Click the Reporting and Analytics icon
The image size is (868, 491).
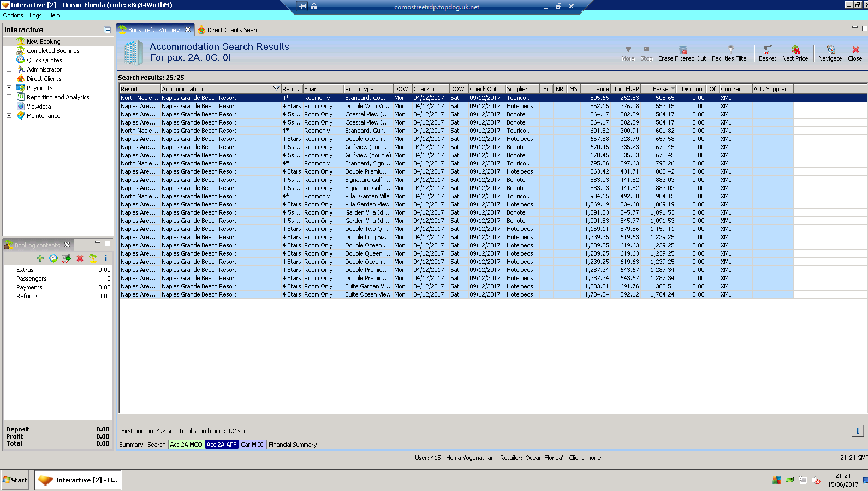click(21, 97)
